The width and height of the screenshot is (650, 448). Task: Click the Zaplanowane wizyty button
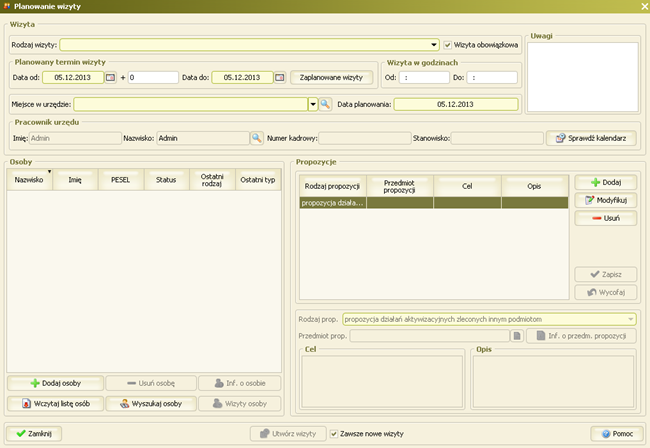tap(331, 77)
